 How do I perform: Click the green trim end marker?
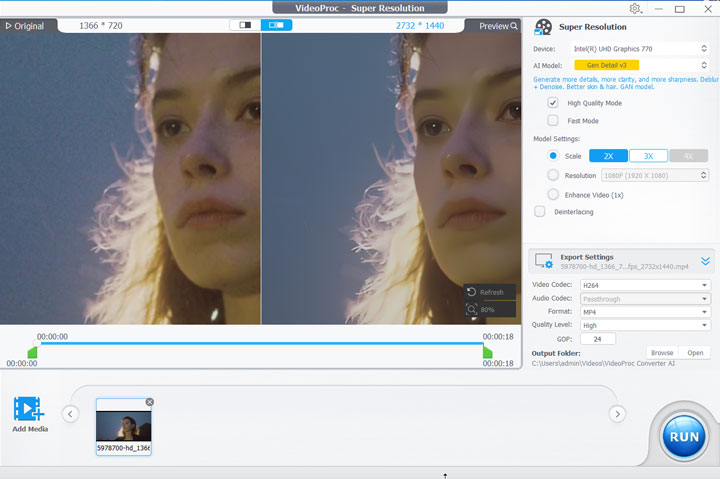pyautogui.click(x=488, y=353)
